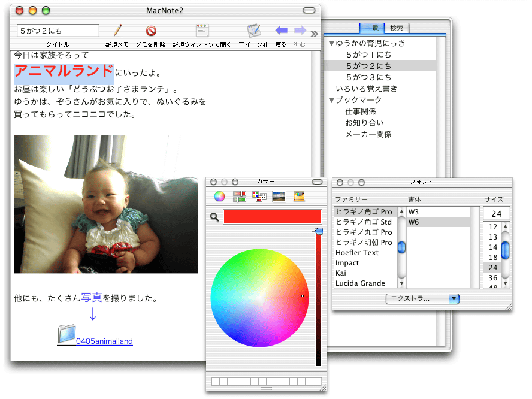532x399 pixels.
Task: Pick a color on the color wheel
Action: click(x=259, y=298)
